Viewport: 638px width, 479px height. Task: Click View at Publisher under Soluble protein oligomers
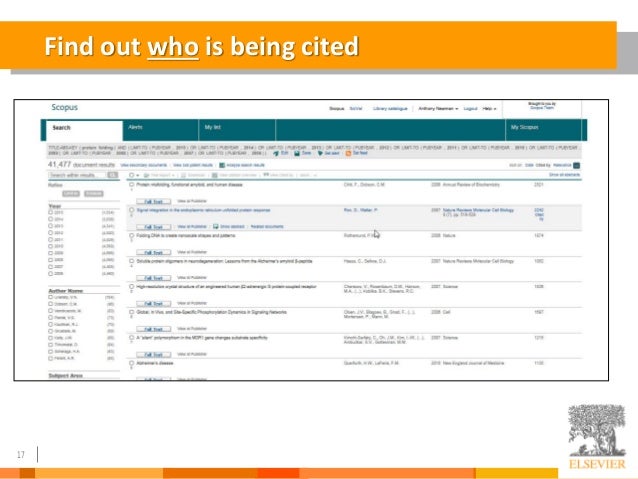[192, 278]
